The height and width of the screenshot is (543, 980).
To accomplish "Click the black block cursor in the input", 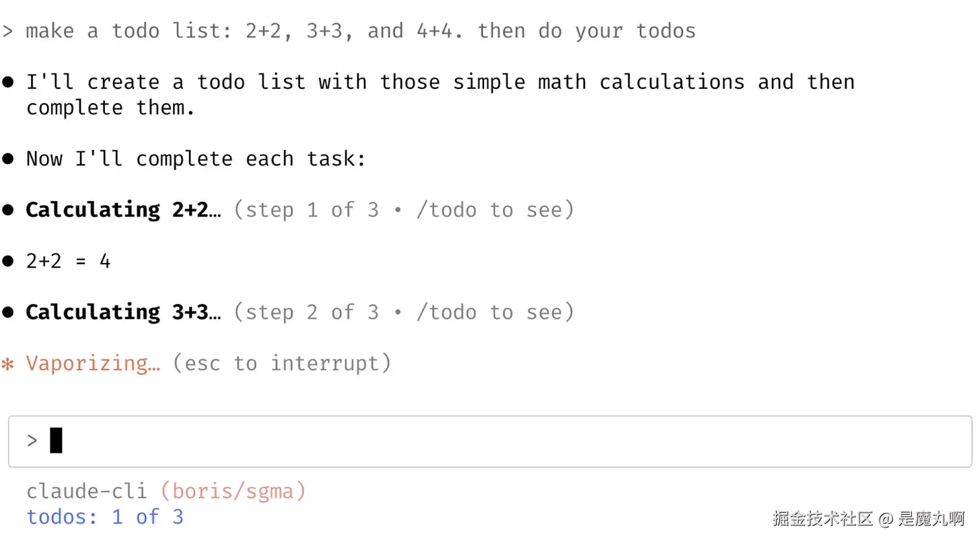I will (x=57, y=441).
